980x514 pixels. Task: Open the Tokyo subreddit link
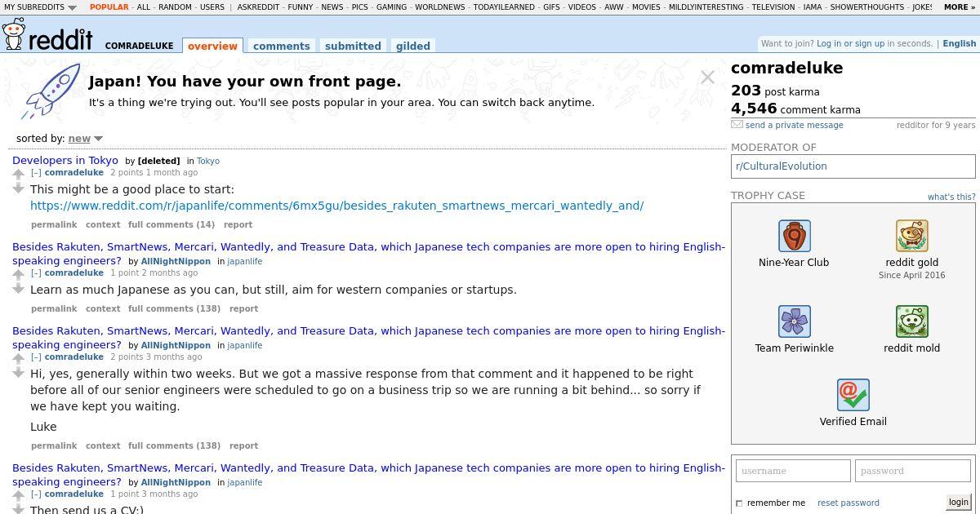click(x=208, y=162)
